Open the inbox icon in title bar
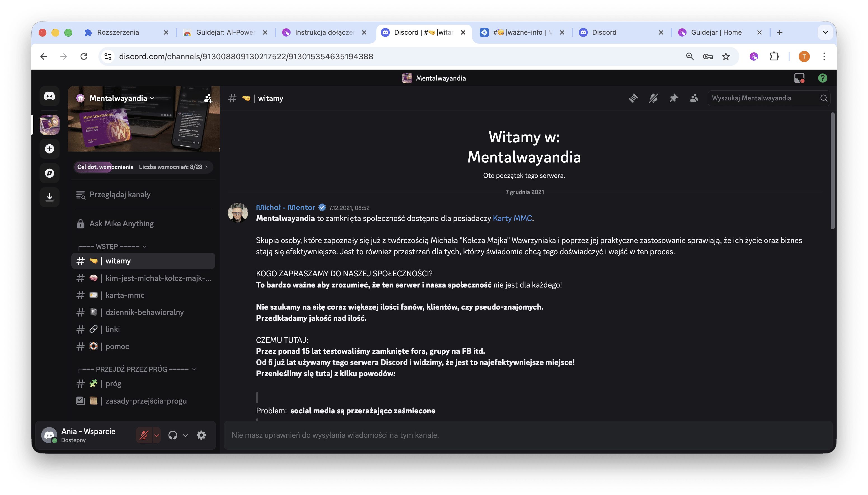868x495 pixels. [x=799, y=78]
